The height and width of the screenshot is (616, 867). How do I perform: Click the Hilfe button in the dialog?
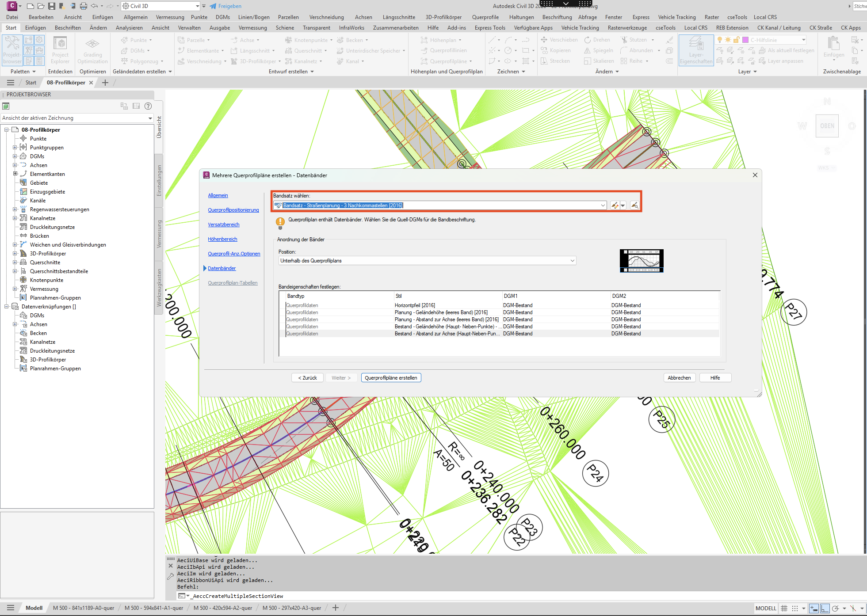coord(715,378)
